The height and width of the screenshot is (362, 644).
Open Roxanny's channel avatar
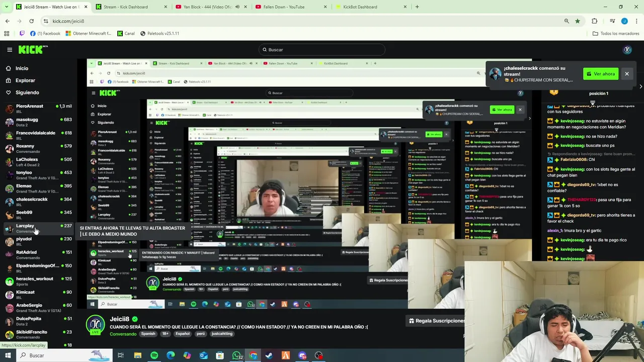click(x=9, y=148)
